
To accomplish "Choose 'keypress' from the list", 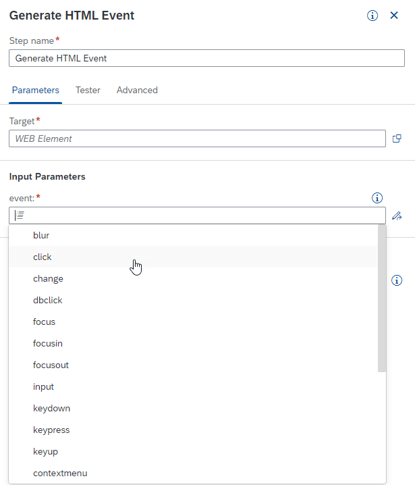I will pos(193,430).
